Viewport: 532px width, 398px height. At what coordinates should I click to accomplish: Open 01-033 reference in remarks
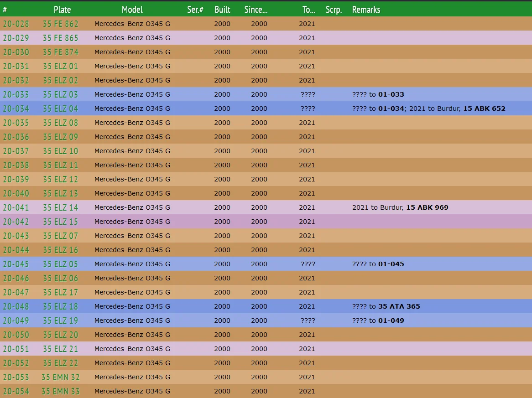point(391,94)
